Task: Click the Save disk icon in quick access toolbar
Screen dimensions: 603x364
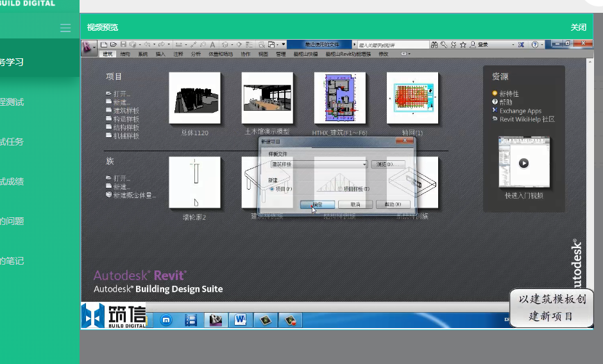Action: point(123,45)
